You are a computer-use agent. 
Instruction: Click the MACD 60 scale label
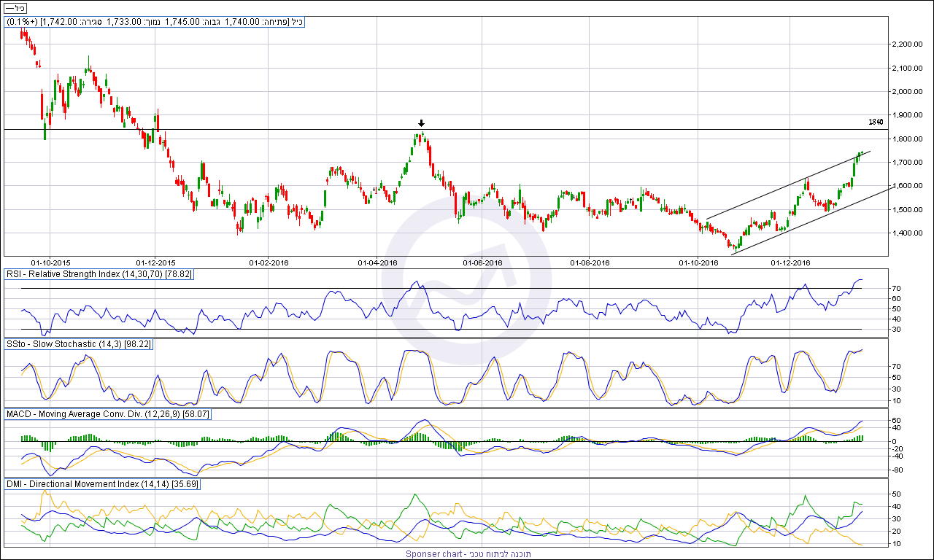[898, 420]
